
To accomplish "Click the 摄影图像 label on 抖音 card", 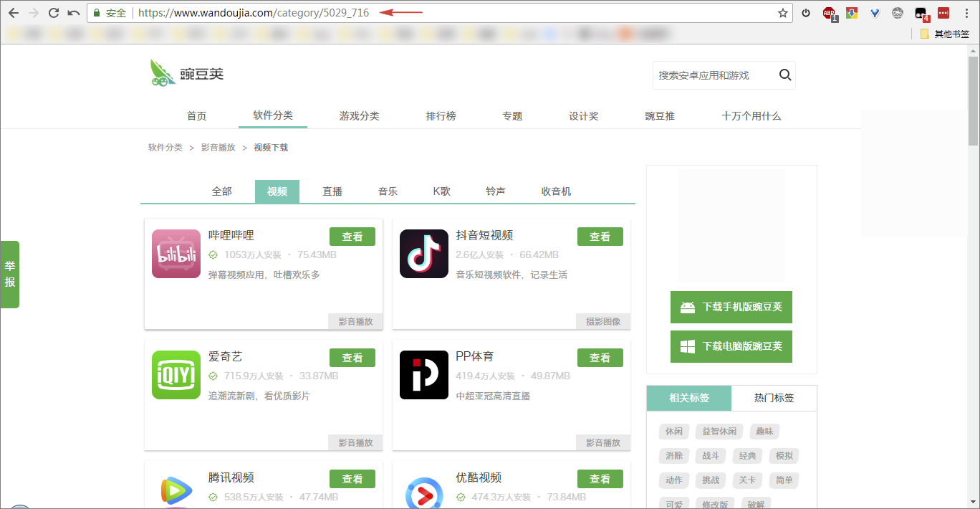I will coord(603,322).
